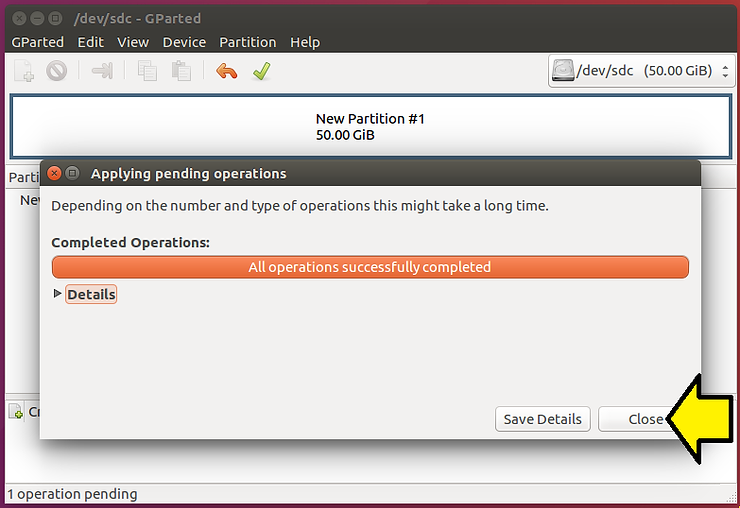740x508 pixels.
Task: Click the Delete partition toolbar icon
Action: coord(56,71)
